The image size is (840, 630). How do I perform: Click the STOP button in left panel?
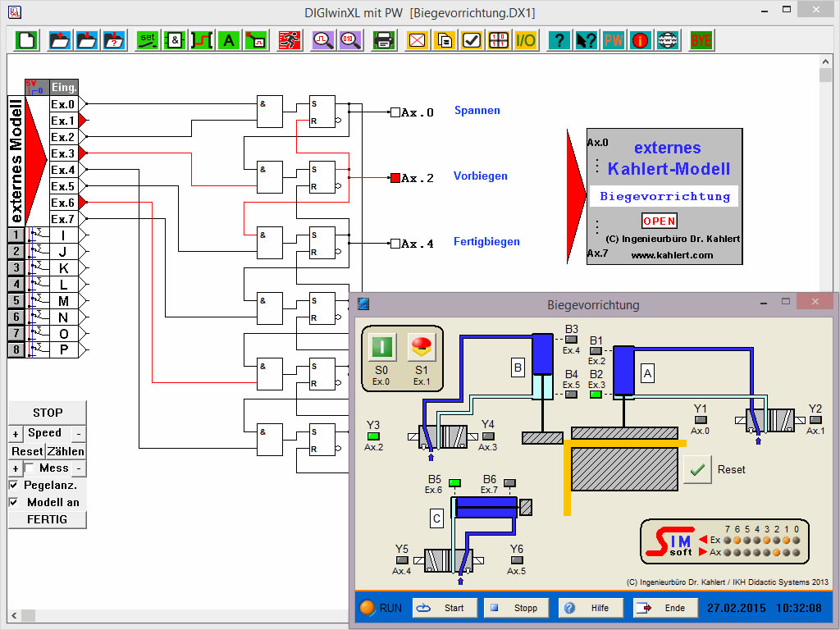click(47, 413)
